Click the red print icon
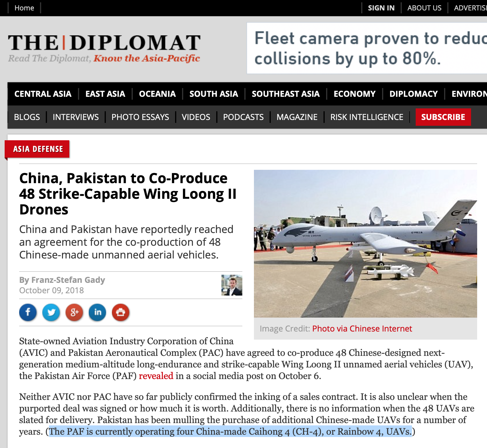The width and height of the screenshot is (487, 448). point(121,312)
